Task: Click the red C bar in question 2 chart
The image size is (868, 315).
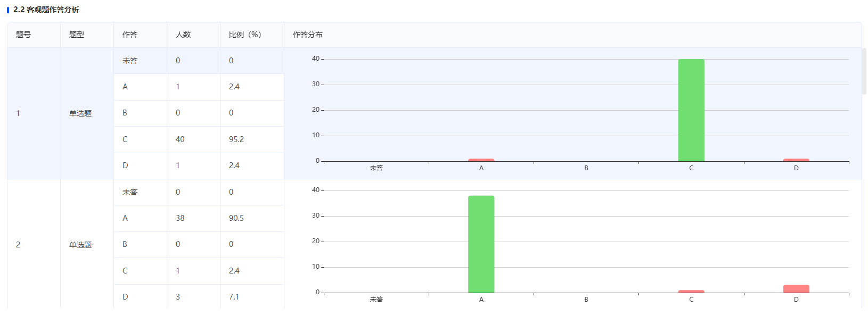Action: coord(691,291)
